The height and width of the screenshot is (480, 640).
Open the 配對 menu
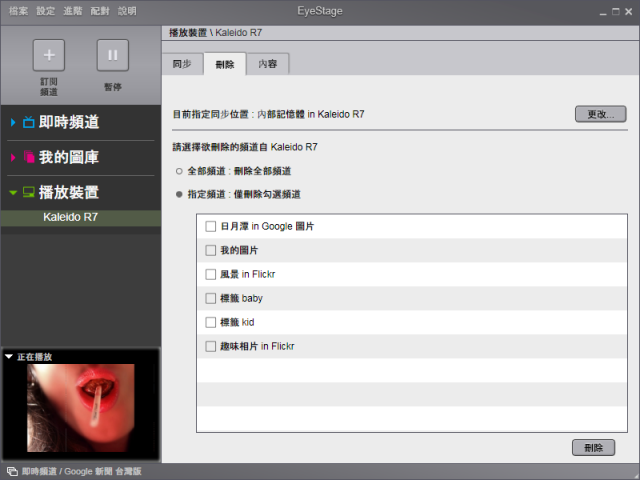pos(100,11)
